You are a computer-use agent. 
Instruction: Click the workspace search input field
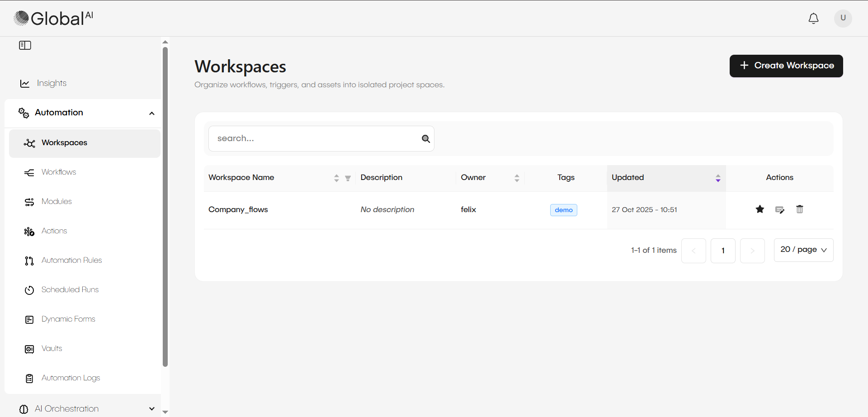tap(316, 138)
